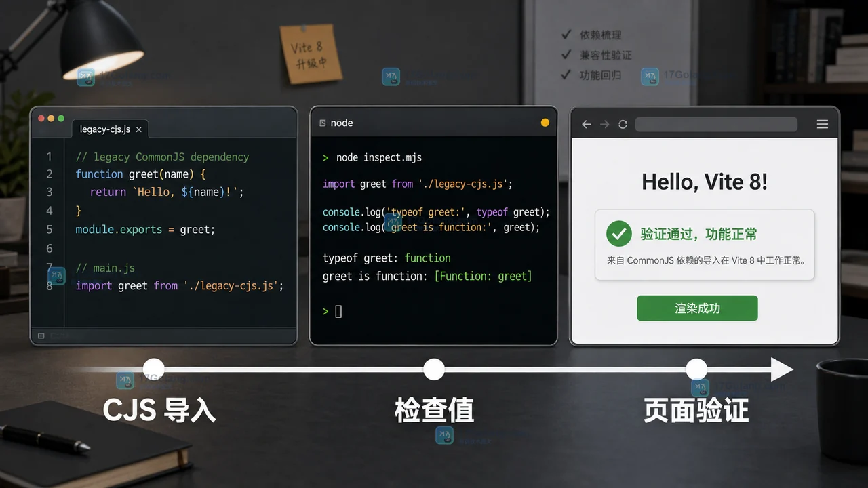This screenshot has width=868, height=488.
Task: Open the browser hamburger menu
Action: tap(822, 124)
